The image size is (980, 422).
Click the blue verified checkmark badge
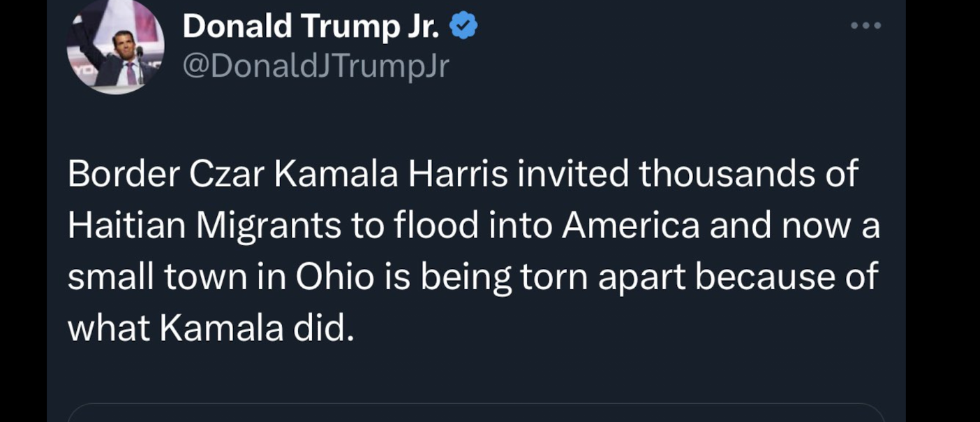(463, 27)
